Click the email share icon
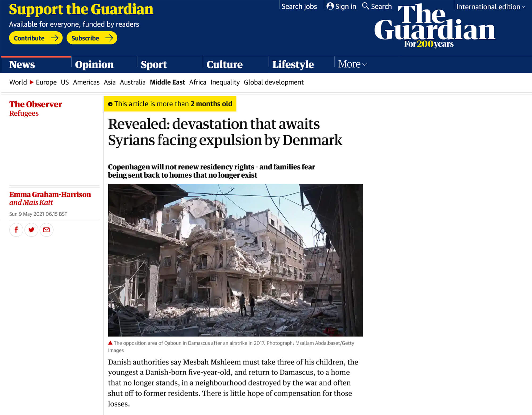 click(47, 230)
